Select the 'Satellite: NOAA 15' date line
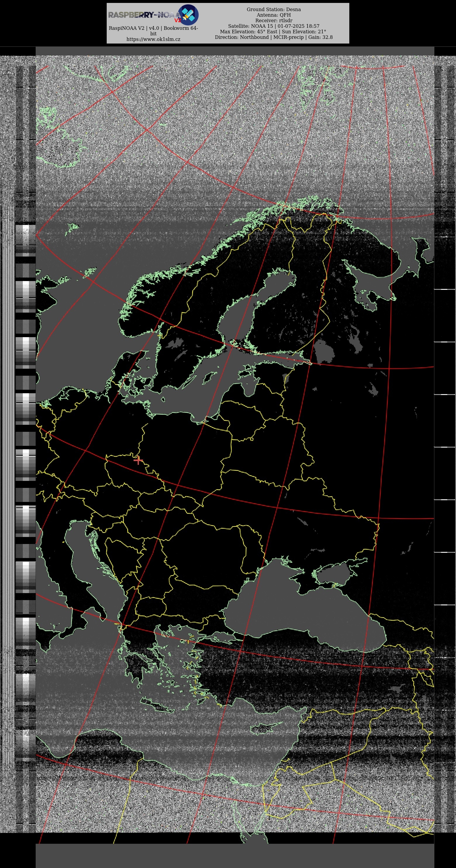456x868 pixels. click(274, 26)
